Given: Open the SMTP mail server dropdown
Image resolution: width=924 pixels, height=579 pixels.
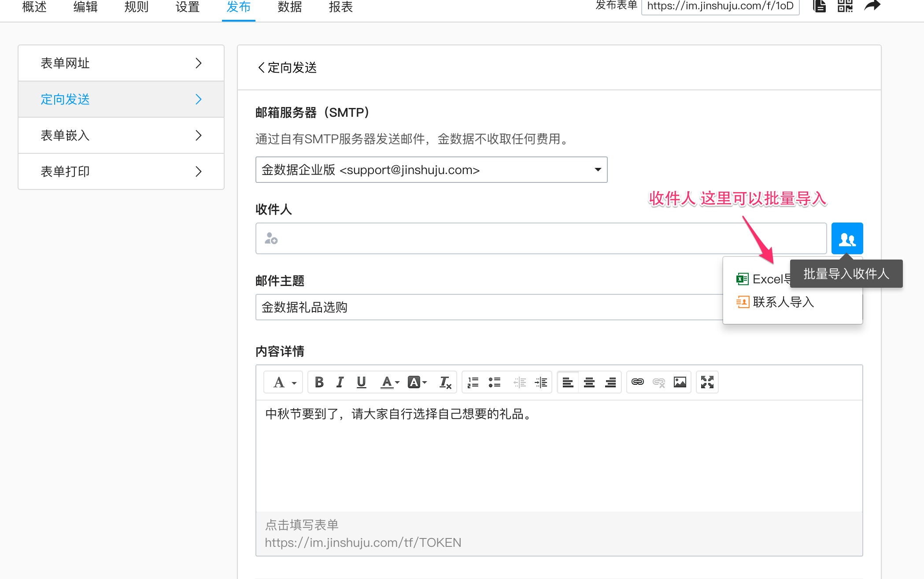Looking at the screenshot, I should (431, 170).
